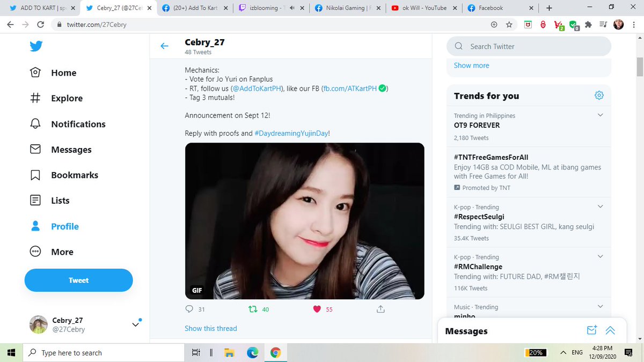Expand the Cebry_27 account switcher chevron
The height and width of the screenshot is (362, 644).
click(136, 324)
